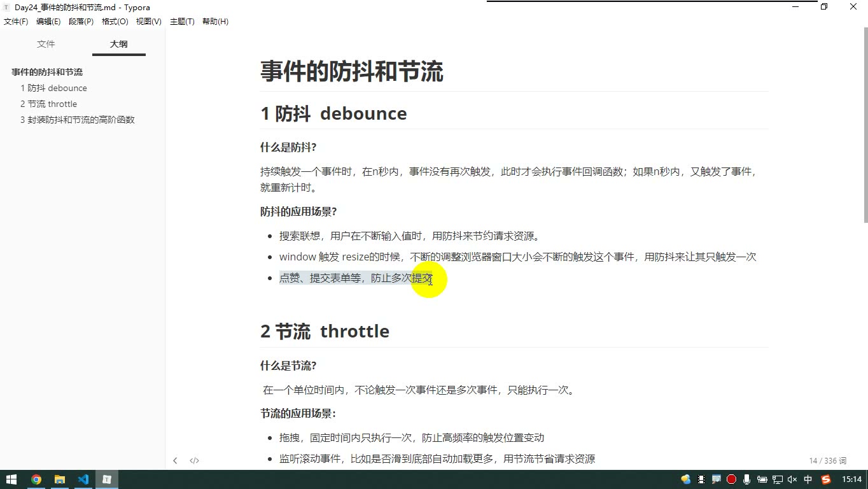Click the muted volume tray icon
Viewport: 868px width, 489px height.
pyautogui.click(x=793, y=479)
